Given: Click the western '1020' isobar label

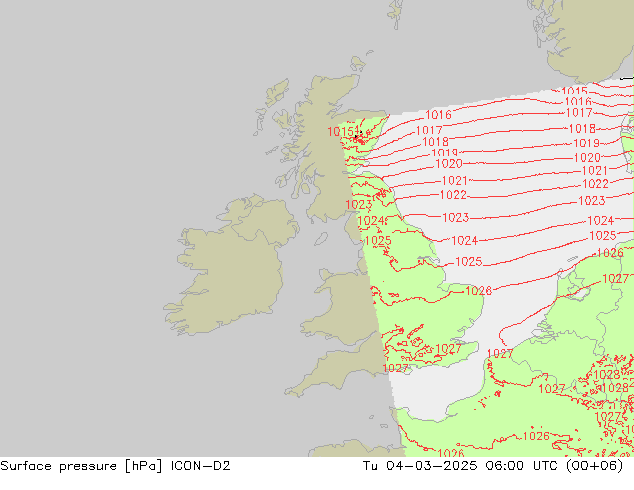Looking at the screenshot, I should (449, 164).
